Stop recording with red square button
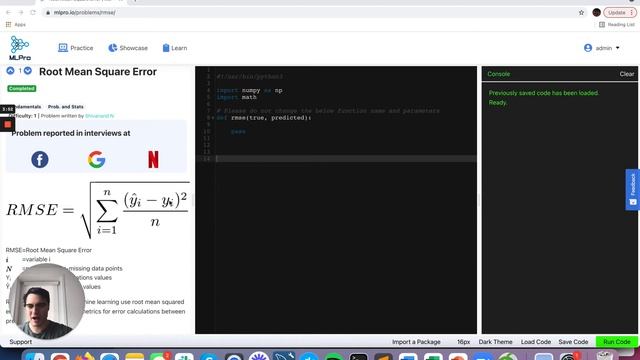Viewport: 640px width, 360px height. click(7, 124)
